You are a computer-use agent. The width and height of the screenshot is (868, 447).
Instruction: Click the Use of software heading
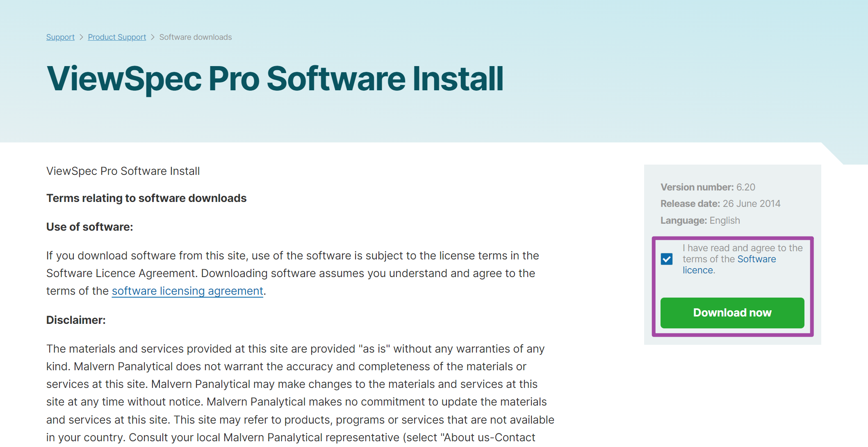(89, 227)
